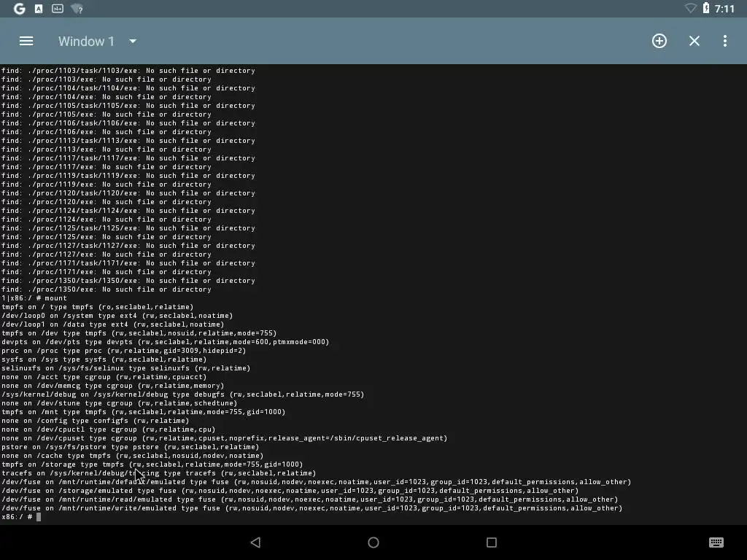Click the letter A status bar icon
This screenshot has height=560, width=747.
39,9
